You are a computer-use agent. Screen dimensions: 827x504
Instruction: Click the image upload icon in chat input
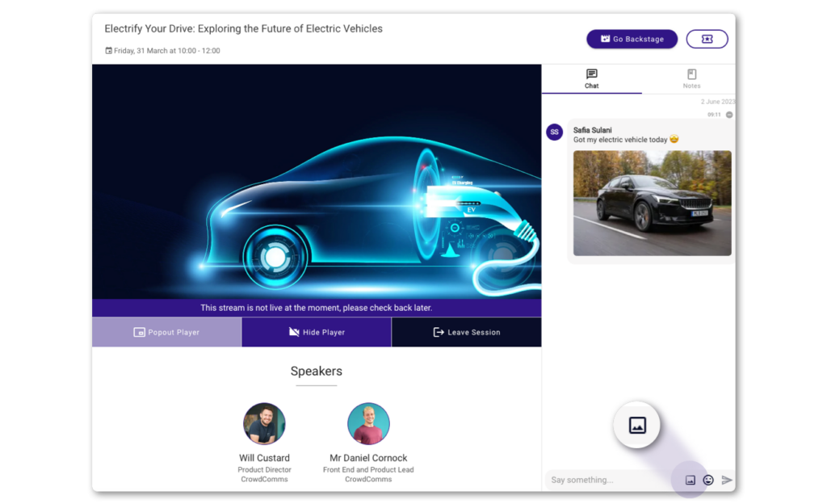[x=690, y=480]
